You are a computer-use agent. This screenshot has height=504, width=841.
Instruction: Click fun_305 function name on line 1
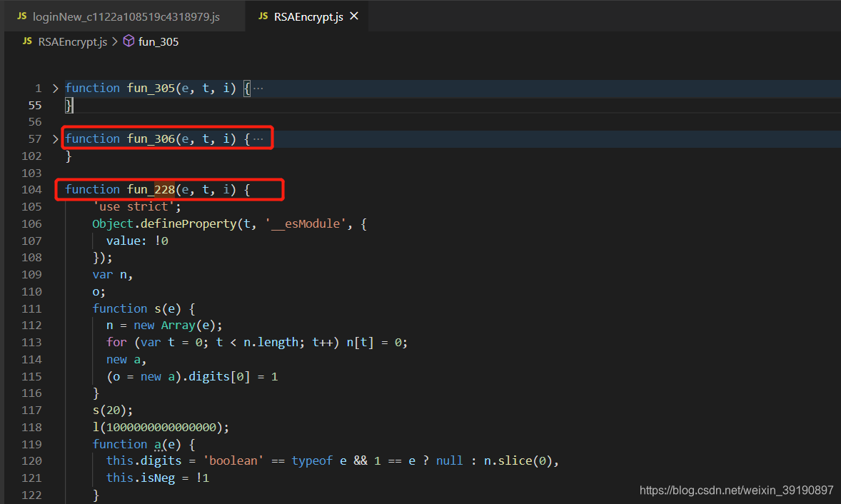tap(151, 88)
